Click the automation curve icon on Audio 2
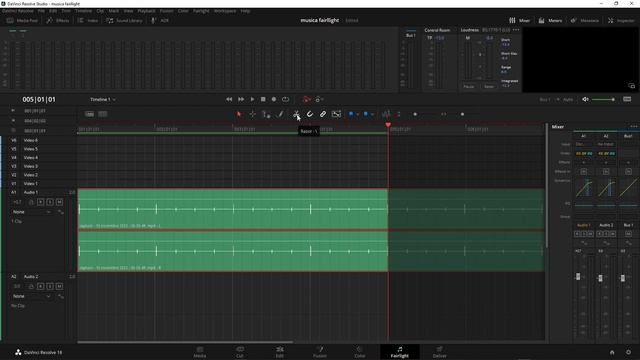The width and height of the screenshot is (640, 360). [x=61, y=296]
